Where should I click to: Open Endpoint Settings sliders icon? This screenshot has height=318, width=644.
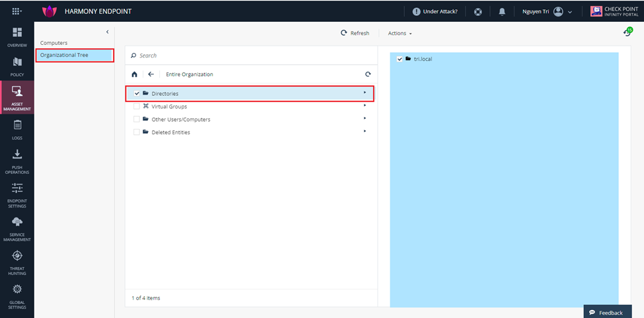tap(17, 188)
